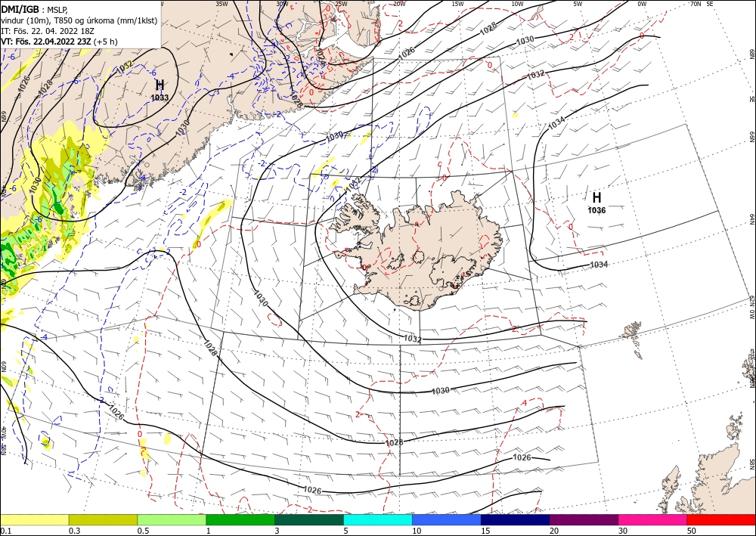This screenshot has width=756, height=536.
Task: Click the '30' legend scale value
Action: 624,531
